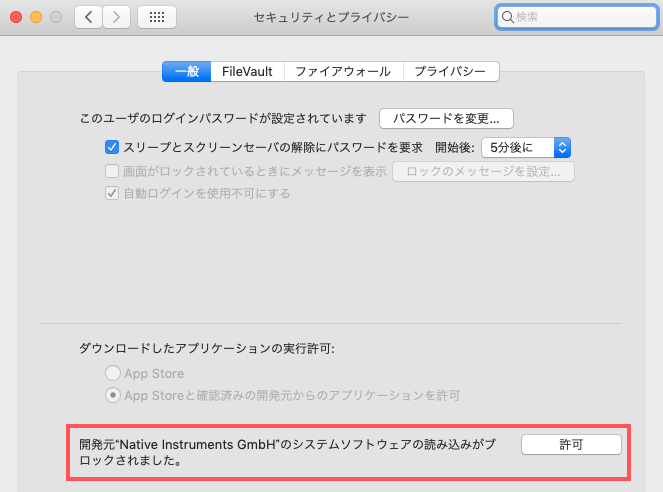Image resolution: width=663 pixels, height=492 pixels.
Task: Click the back navigation arrow
Action: pos(88,17)
